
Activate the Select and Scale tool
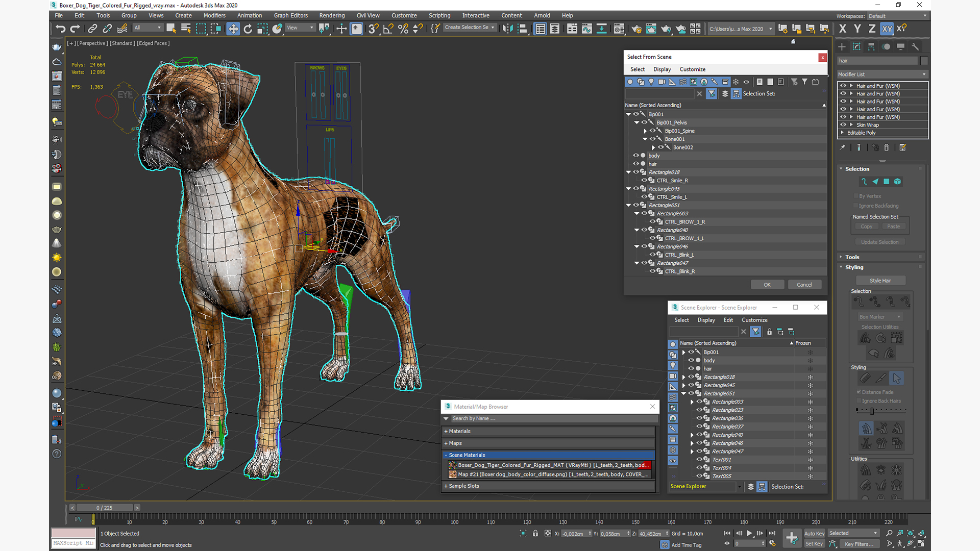262,29
